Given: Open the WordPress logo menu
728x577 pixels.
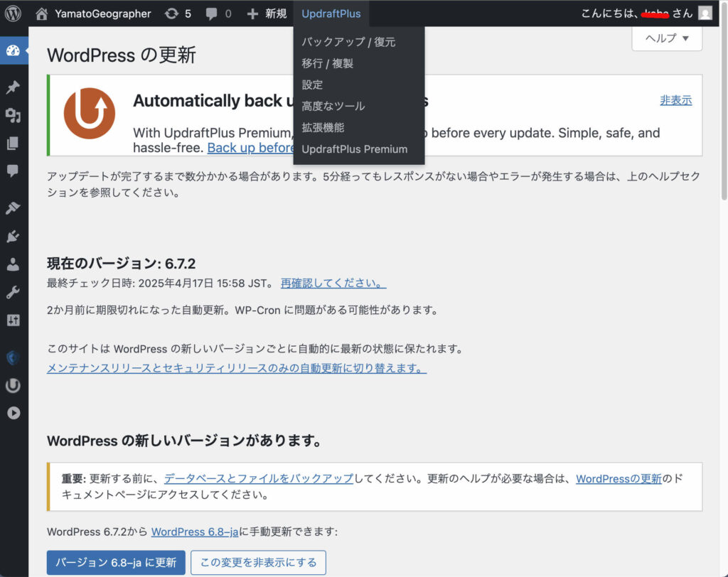Looking at the screenshot, I should pyautogui.click(x=13, y=14).
